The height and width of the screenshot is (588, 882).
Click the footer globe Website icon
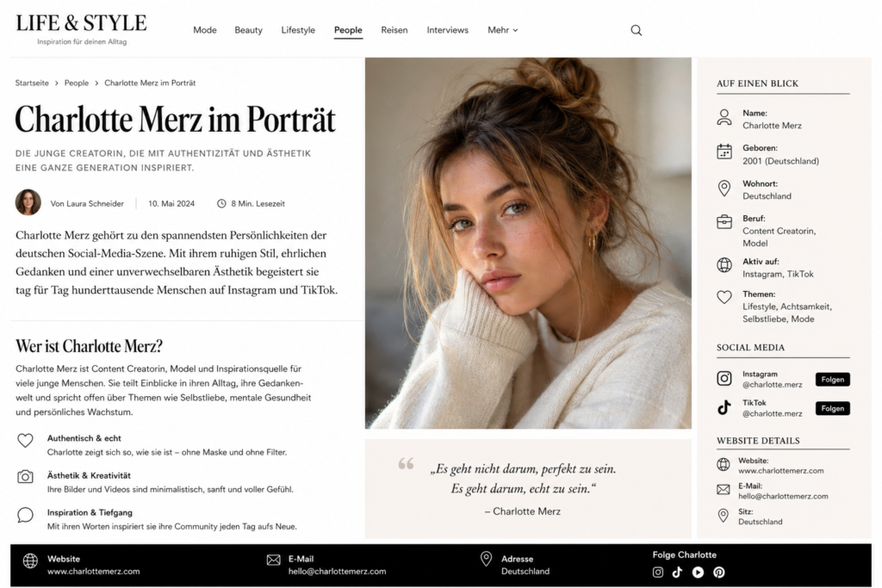[30, 560]
